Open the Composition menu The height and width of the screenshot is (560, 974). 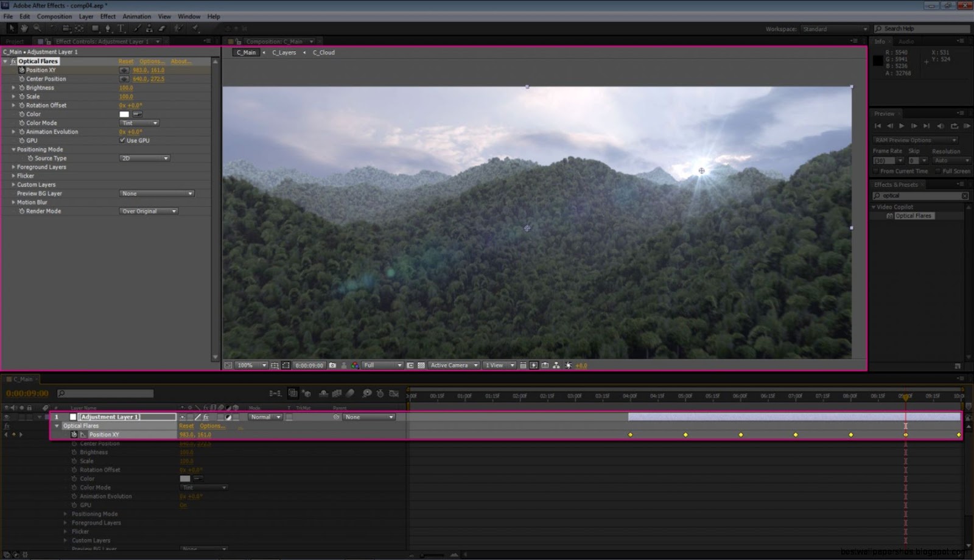coord(55,16)
